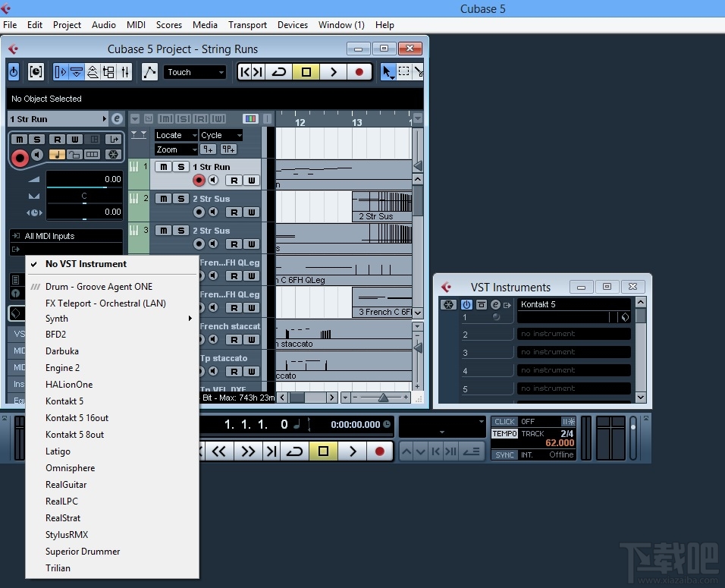
Task: Open track color selector swatch
Action: (x=250, y=119)
